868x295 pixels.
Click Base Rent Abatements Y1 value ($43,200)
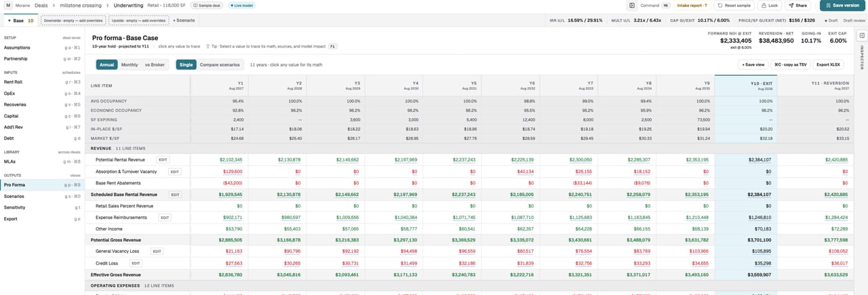(x=232, y=183)
